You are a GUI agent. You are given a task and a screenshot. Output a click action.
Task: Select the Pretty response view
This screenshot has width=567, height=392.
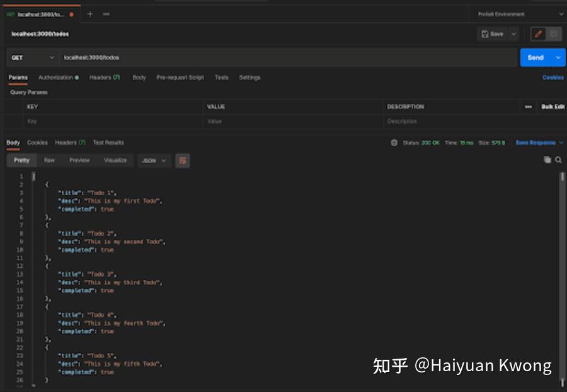click(x=21, y=161)
